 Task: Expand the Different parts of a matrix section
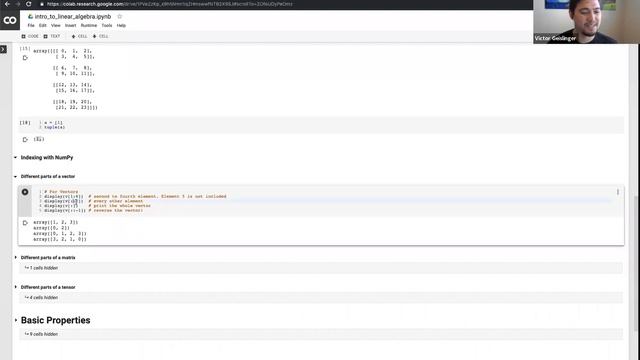[16, 258]
